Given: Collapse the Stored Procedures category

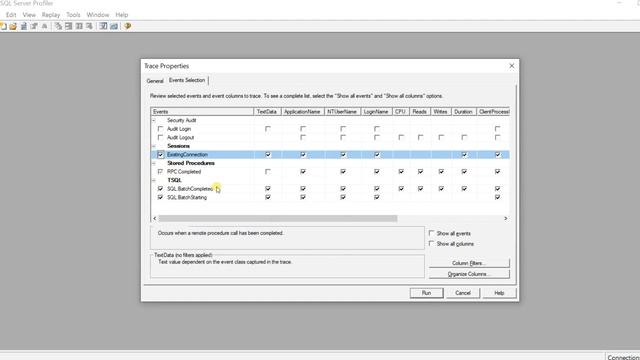Looking at the screenshot, I should [154, 163].
